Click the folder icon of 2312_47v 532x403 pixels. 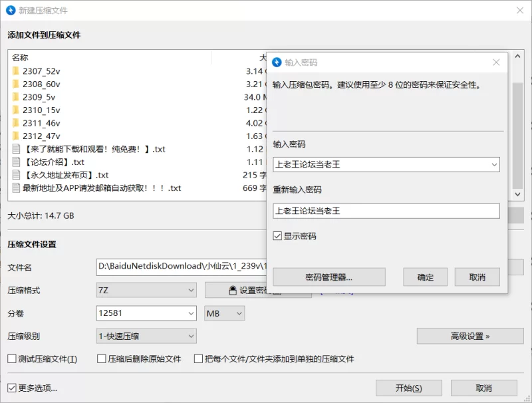pos(15,136)
